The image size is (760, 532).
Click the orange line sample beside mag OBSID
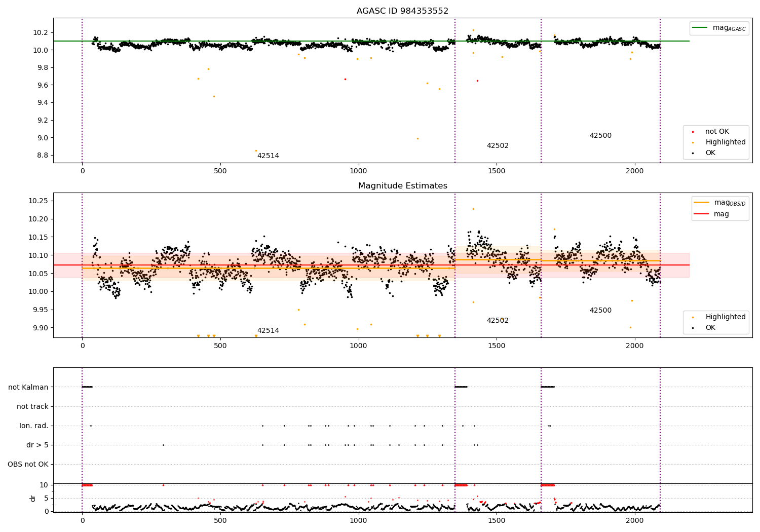click(702, 203)
